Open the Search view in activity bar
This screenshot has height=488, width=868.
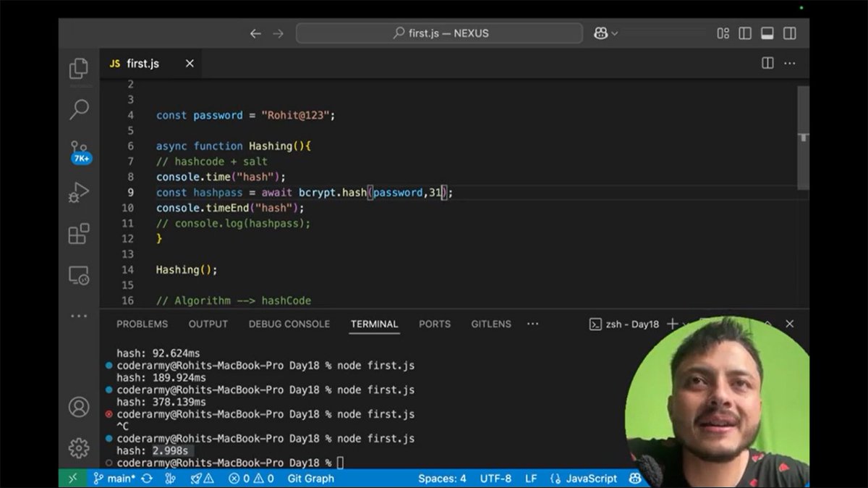point(79,109)
